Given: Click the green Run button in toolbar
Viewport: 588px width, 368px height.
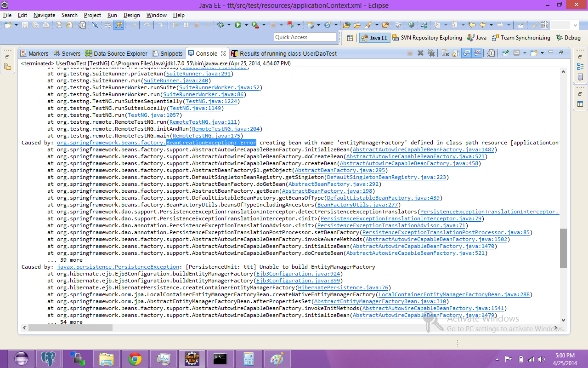Looking at the screenshot, I should [x=237, y=25].
